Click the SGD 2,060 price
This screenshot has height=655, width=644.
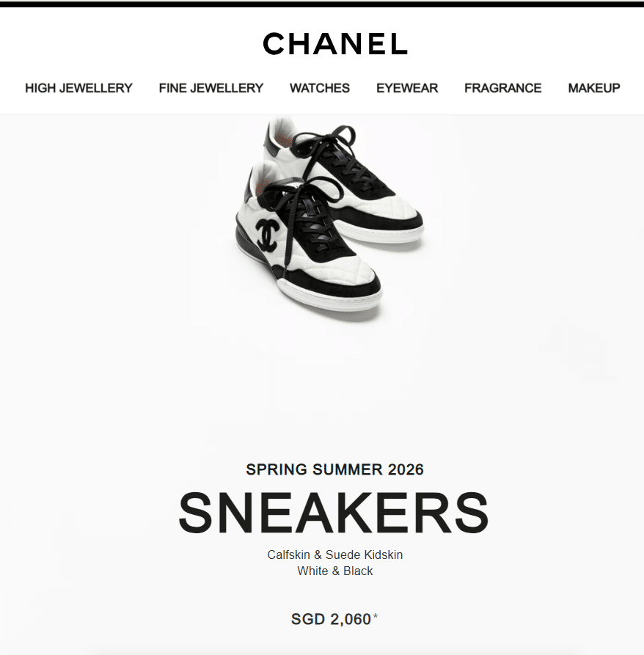pyautogui.click(x=332, y=619)
